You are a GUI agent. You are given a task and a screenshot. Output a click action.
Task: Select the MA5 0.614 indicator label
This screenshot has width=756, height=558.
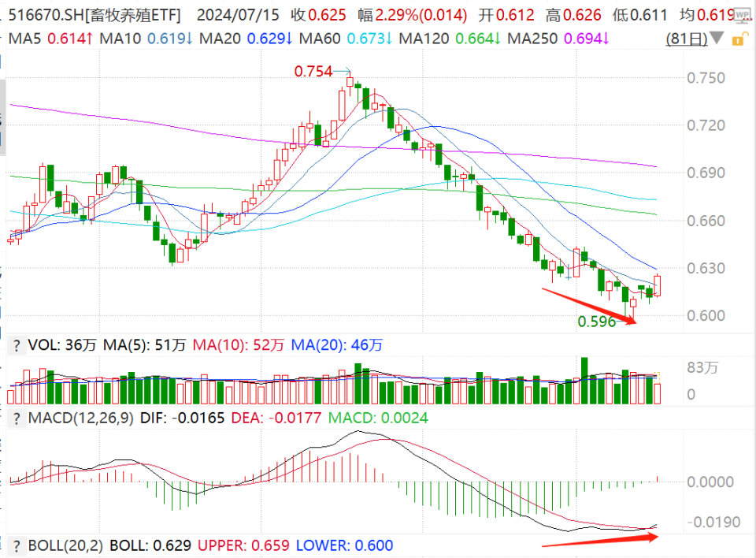tap(50, 39)
